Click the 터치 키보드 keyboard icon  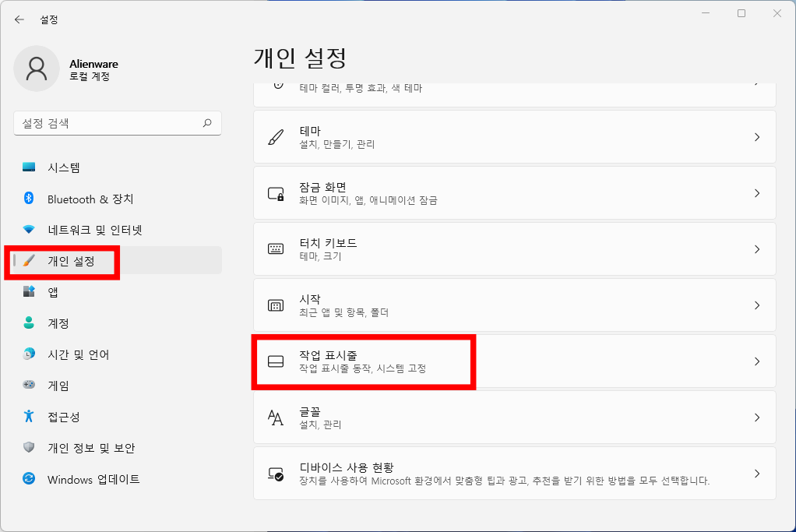coord(276,249)
